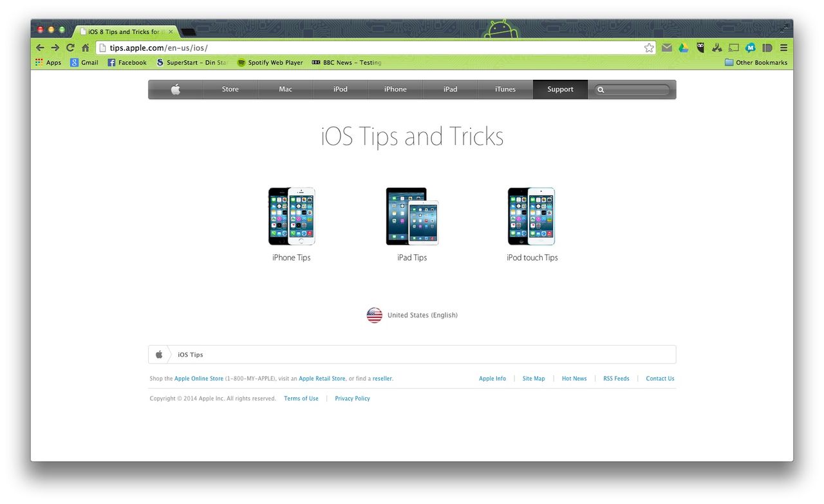Toggle the fullscreen arrow in title bar
Viewport: 824px width, 504px height.
coord(785,27)
